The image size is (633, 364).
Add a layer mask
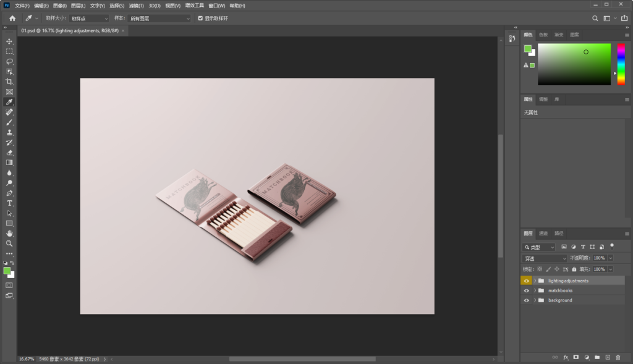[576, 357]
